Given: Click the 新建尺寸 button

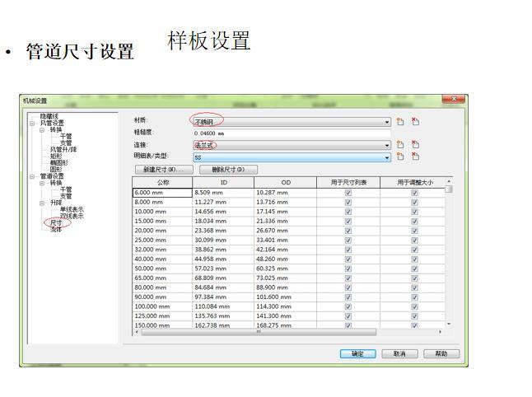Looking at the screenshot, I should (x=162, y=169).
